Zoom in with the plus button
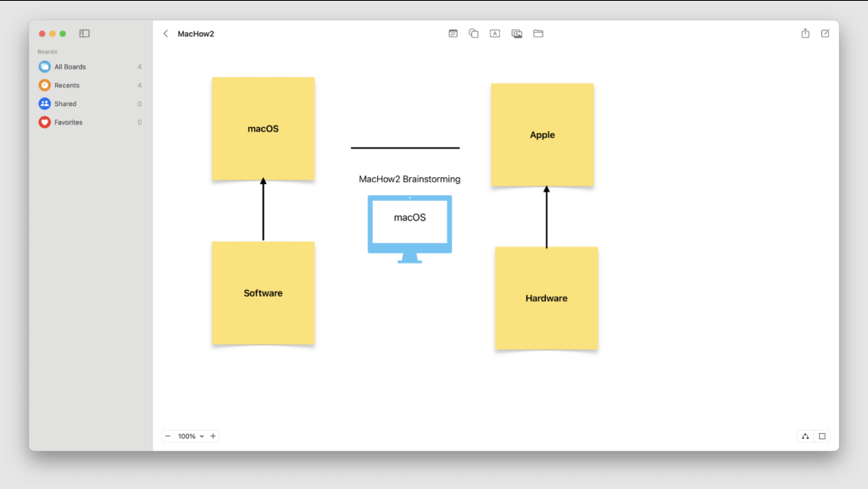The image size is (868, 489). click(213, 436)
